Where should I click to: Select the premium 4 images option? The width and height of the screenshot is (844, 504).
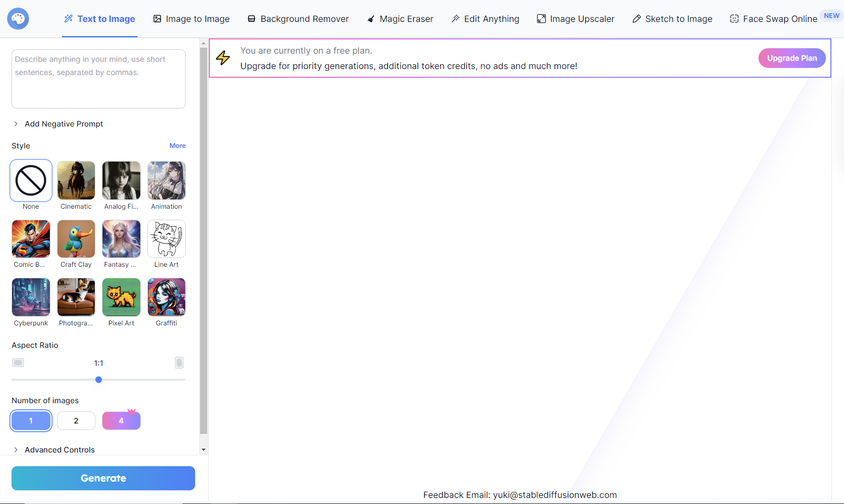[x=121, y=421]
